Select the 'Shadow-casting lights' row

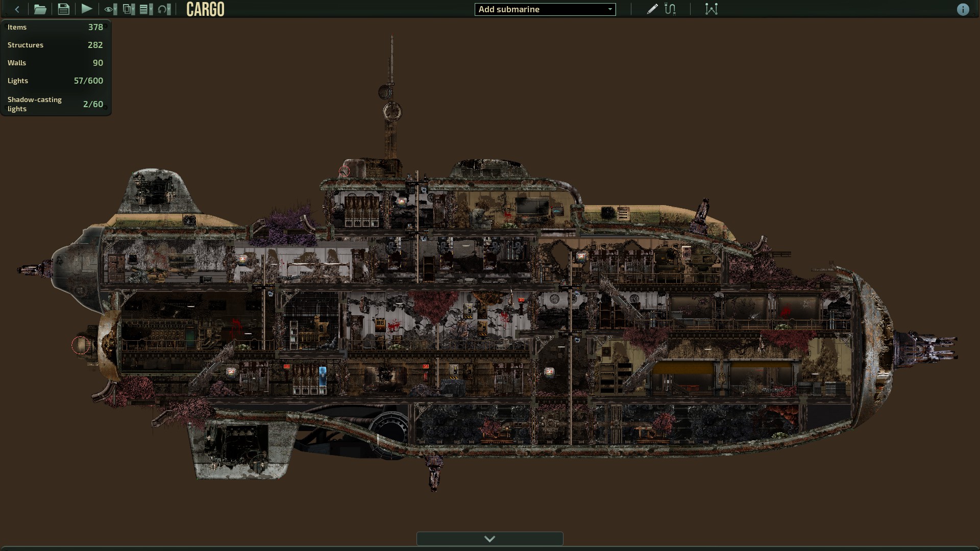[55, 104]
